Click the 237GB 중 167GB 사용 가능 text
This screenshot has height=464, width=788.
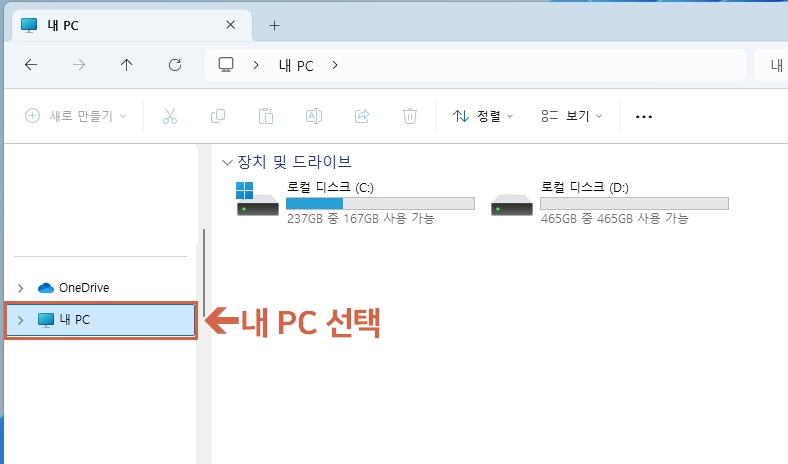(360, 218)
